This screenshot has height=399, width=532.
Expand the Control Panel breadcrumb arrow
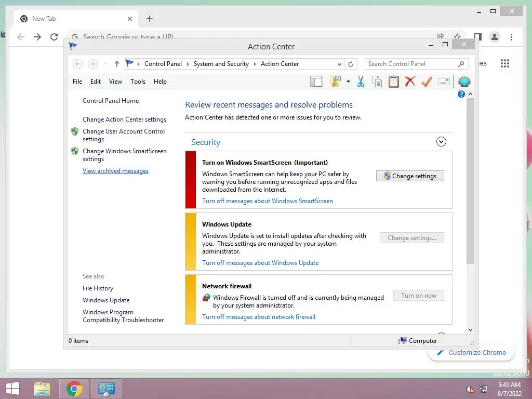pos(188,64)
